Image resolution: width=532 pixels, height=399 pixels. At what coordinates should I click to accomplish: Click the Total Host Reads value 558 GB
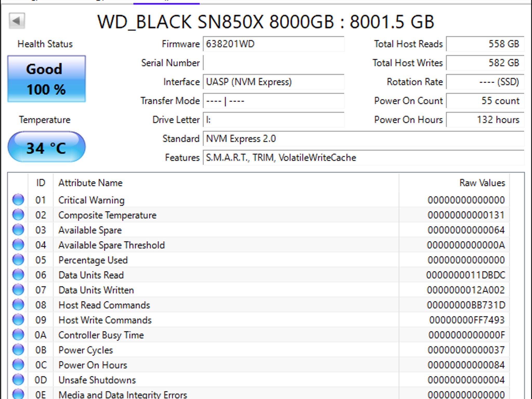coord(485,44)
